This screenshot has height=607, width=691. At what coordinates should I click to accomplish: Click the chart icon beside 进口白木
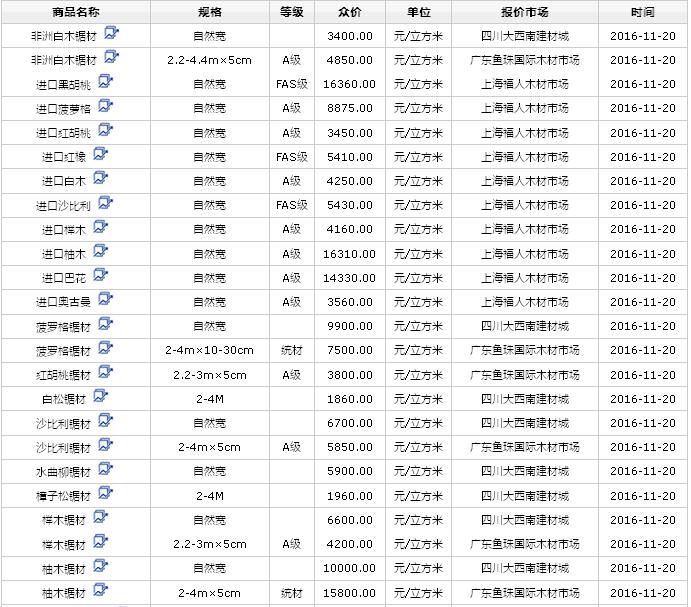[100, 180]
